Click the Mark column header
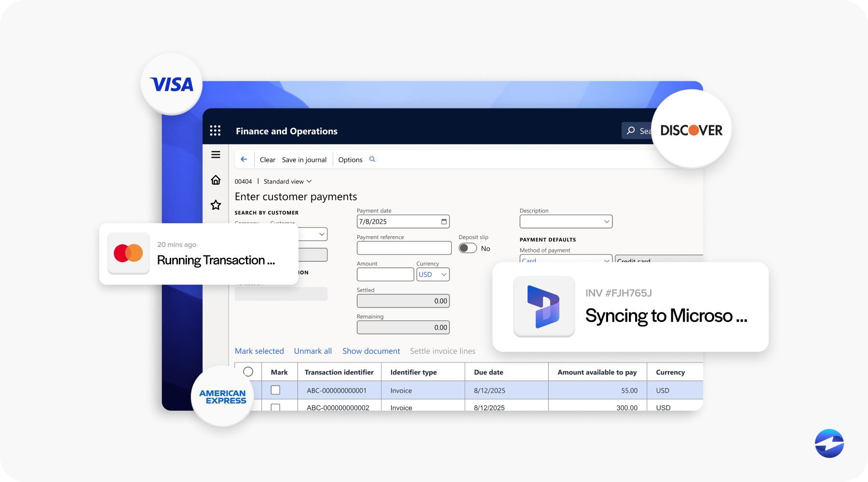Viewport: 868px width, 482px height. (279, 372)
